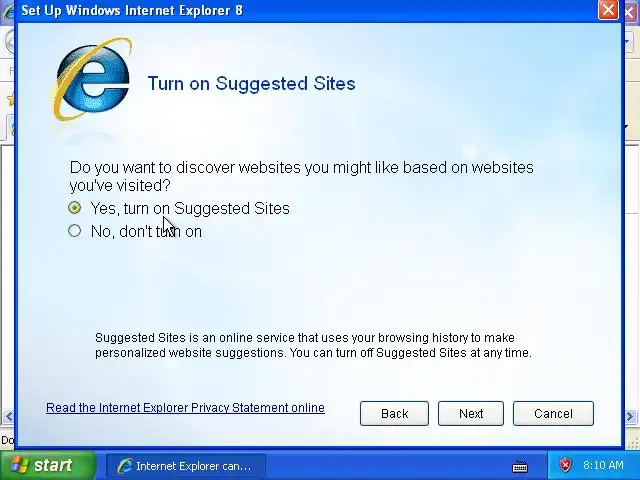The height and width of the screenshot is (480, 640).
Task: Click the security shield tray icon
Action: (565, 465)
